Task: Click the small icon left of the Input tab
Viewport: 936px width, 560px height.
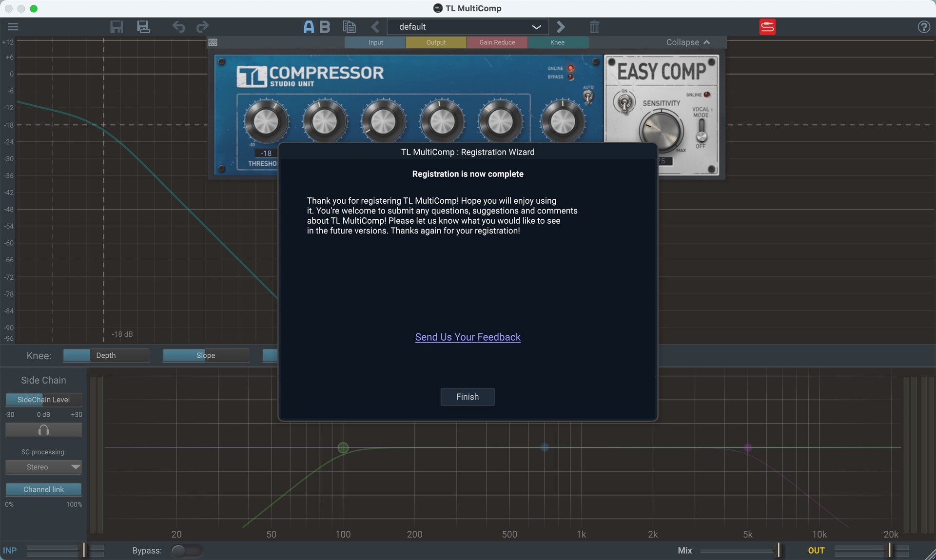Action: 213,42
